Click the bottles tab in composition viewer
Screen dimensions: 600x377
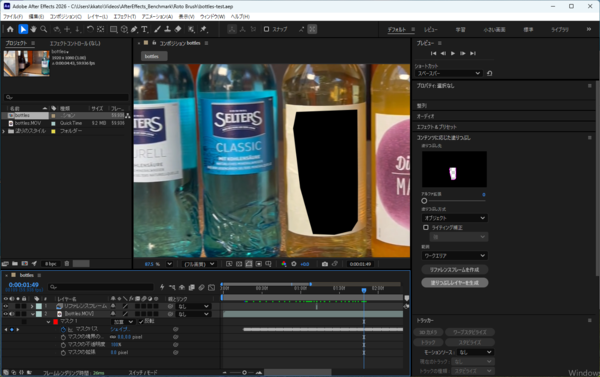pyautogui.click(x=154, y=56)
